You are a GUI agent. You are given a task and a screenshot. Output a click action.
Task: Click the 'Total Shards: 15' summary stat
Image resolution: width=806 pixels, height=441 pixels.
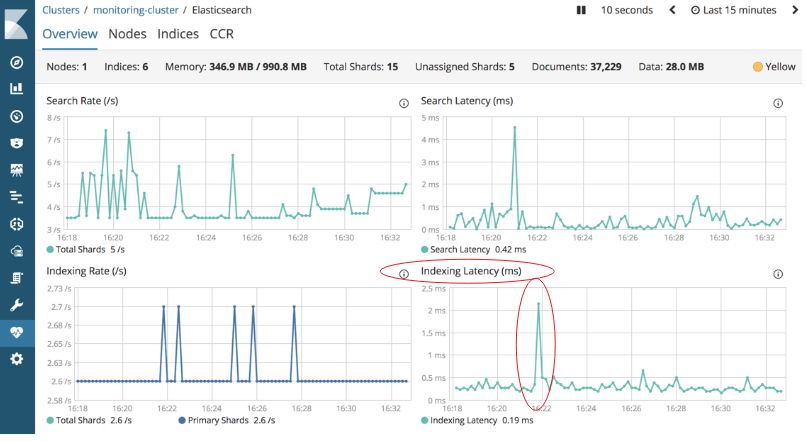point(361,67)
